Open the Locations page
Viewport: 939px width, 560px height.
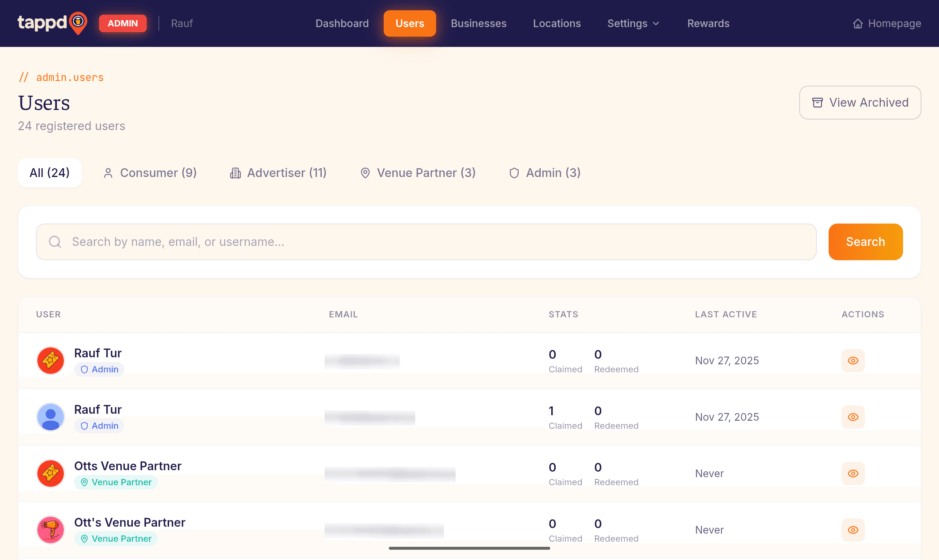pyautogui.click(x=556, y=23)
